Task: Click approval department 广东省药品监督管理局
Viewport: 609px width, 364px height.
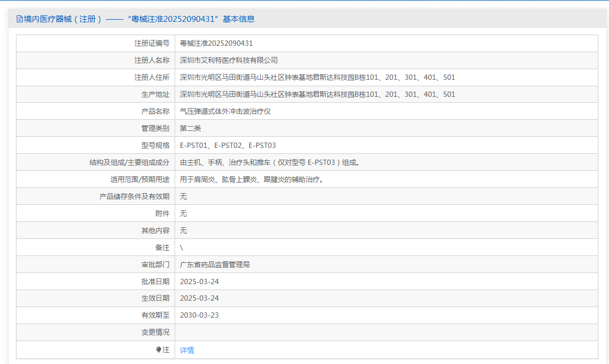Action: [215, 264]
